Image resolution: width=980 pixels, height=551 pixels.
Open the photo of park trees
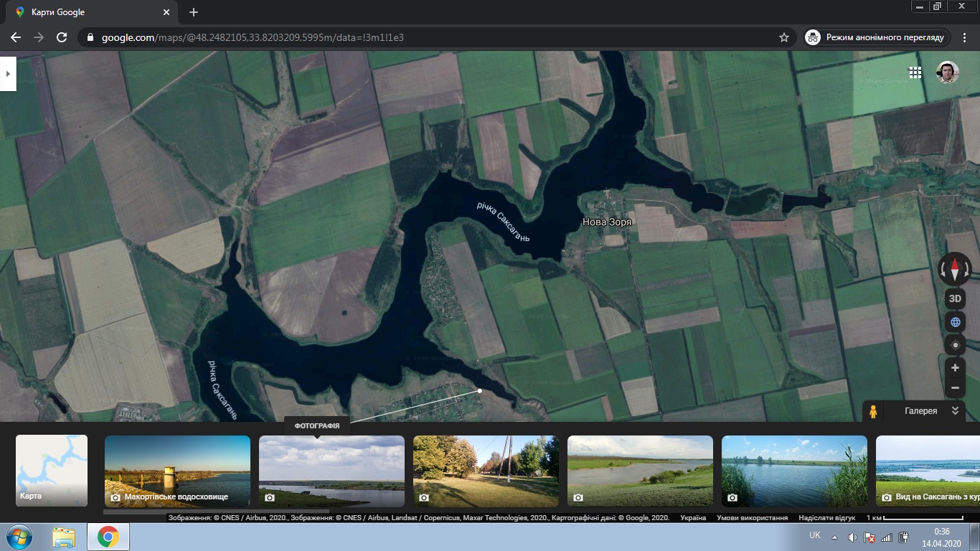tap(486, 471)
